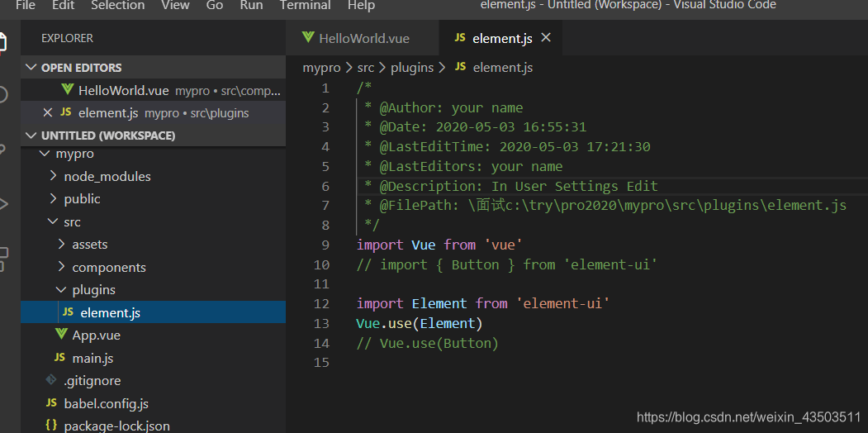
Task: Click the git icon beside .gitignore
Action: click(51, 380)
